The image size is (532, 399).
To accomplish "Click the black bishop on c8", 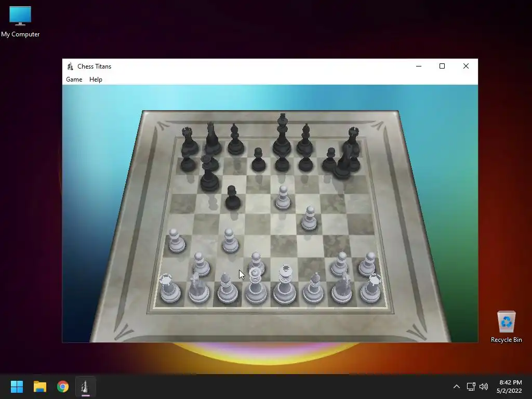I will (235, 140).
